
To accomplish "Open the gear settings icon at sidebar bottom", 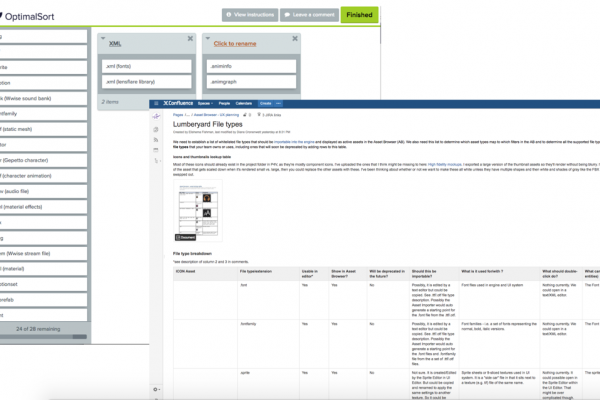I will (156, 389).
